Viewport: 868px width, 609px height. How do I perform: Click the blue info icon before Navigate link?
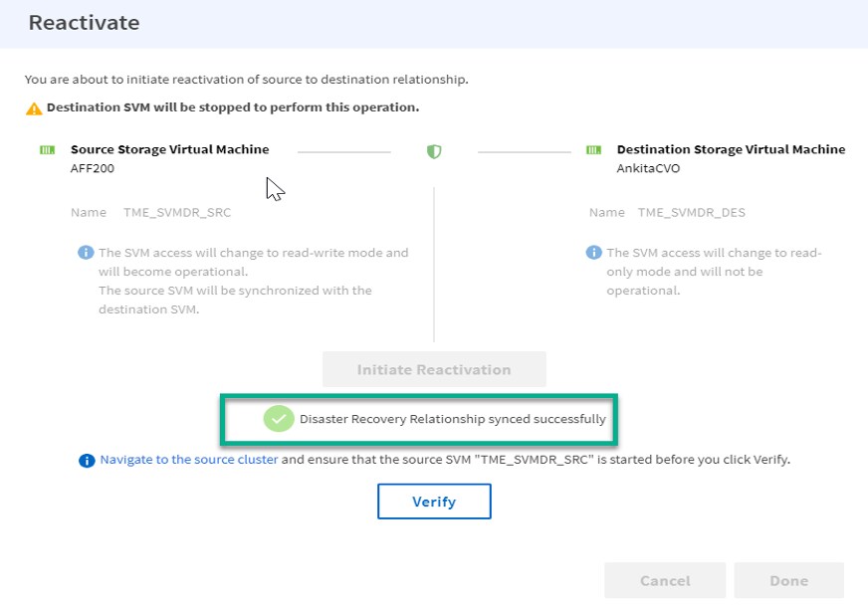[x=87, y=461]
